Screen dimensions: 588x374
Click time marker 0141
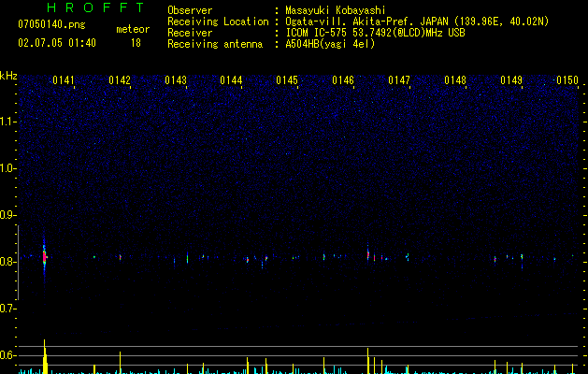[x=64, y=80]
